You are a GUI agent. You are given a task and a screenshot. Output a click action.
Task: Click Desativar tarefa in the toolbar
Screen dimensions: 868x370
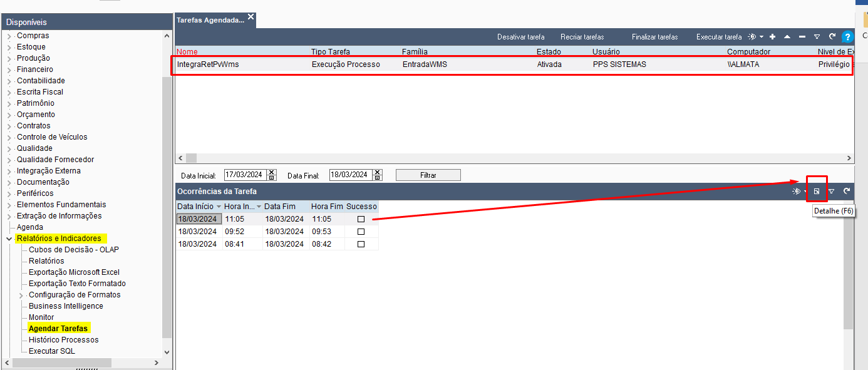point(521,37)
